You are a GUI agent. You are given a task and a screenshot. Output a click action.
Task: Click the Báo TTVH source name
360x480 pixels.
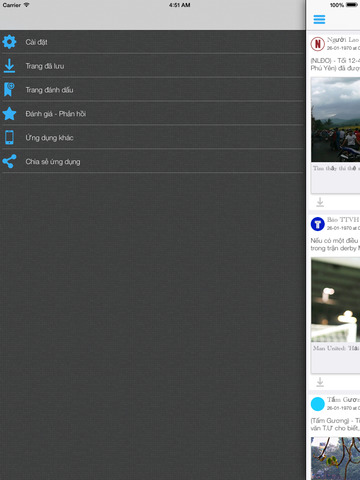click(343, 220)
